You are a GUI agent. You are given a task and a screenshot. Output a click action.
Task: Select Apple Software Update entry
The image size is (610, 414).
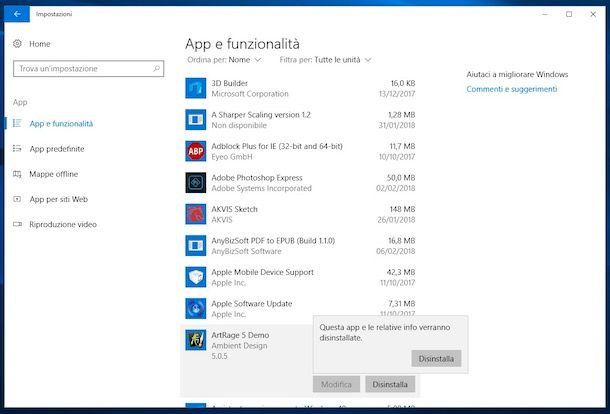click(300, 309)
